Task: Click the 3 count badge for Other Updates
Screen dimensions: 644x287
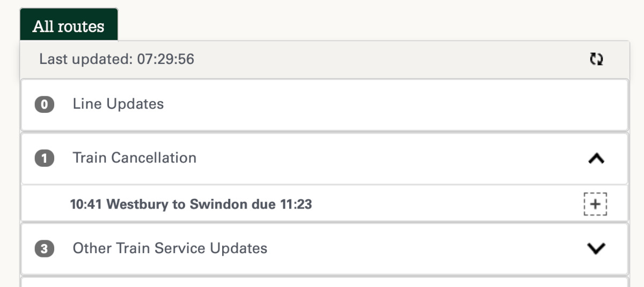Action: [45, 249]
